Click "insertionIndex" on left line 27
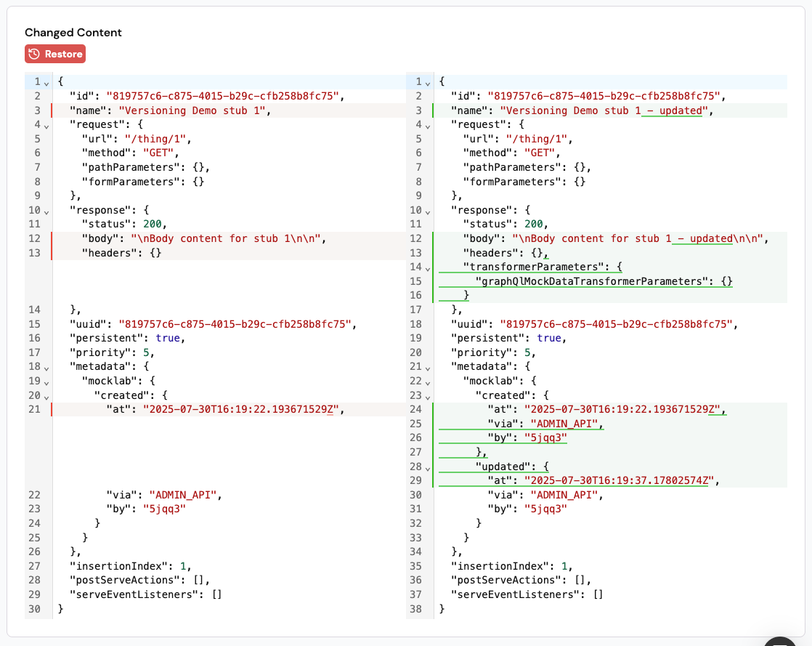The width and height of the screenshot is (812, 646). click(x=131, y=565)
